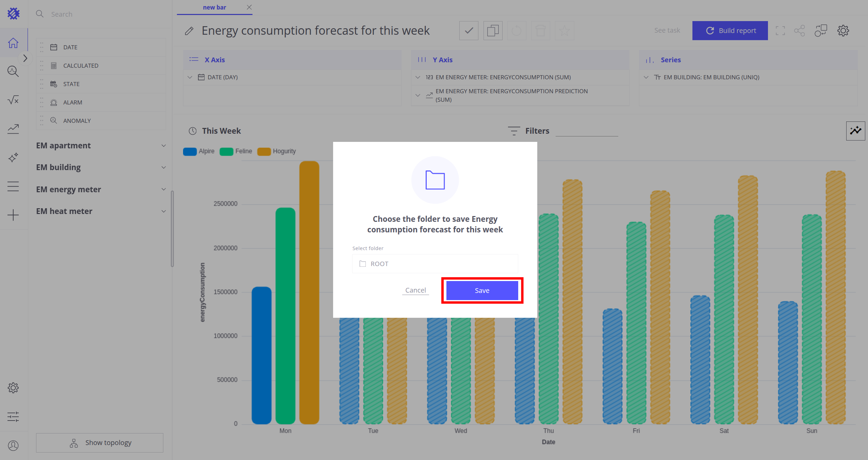This screenshot has height=460, width=868.
Task: Click the duplicate report copy icon
Action: [x=492, y=31]
